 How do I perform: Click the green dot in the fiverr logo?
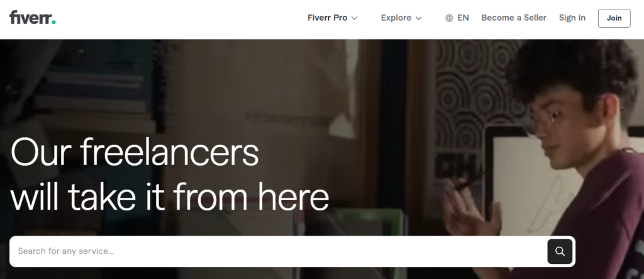coord(54,23)
